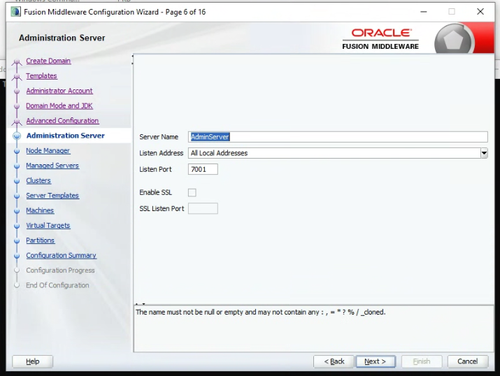Viewport: 500px width, 376px height.
Task: Jump to Domain Mode and JDK
Action: 59,106
